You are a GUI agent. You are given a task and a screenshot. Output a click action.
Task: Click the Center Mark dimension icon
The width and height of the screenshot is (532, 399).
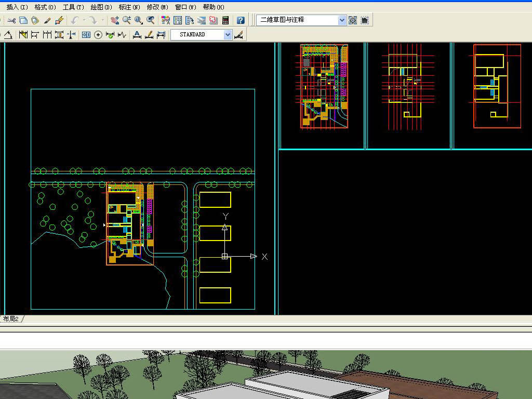coord(98,35)
